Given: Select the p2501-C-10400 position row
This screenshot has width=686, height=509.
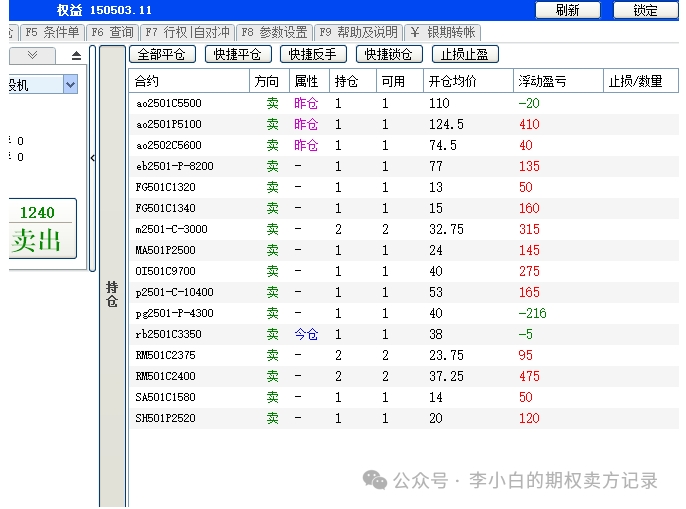Looking at the screenshot, I should [404, 292].
